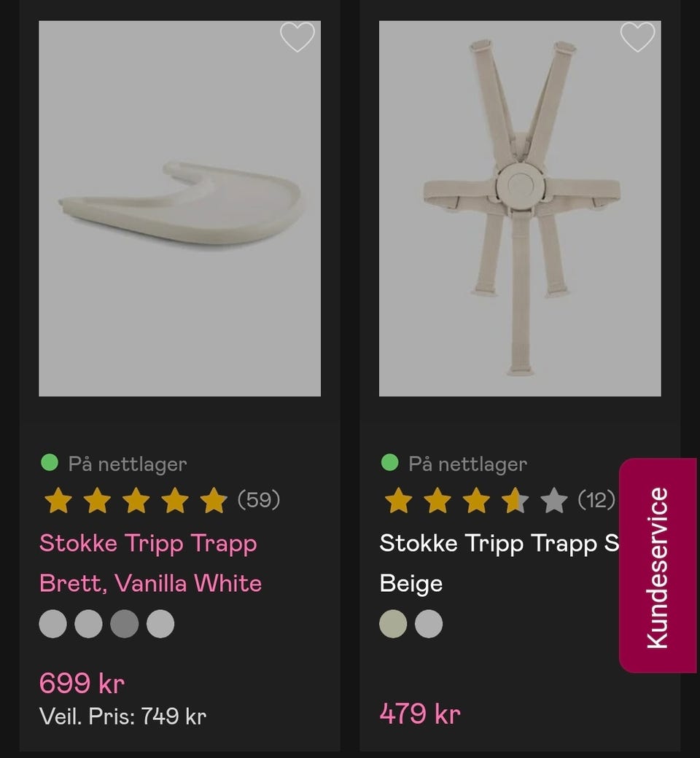Select second color swatch under tray product
This screenshot has height=758, width=700.
click(88, 624)
